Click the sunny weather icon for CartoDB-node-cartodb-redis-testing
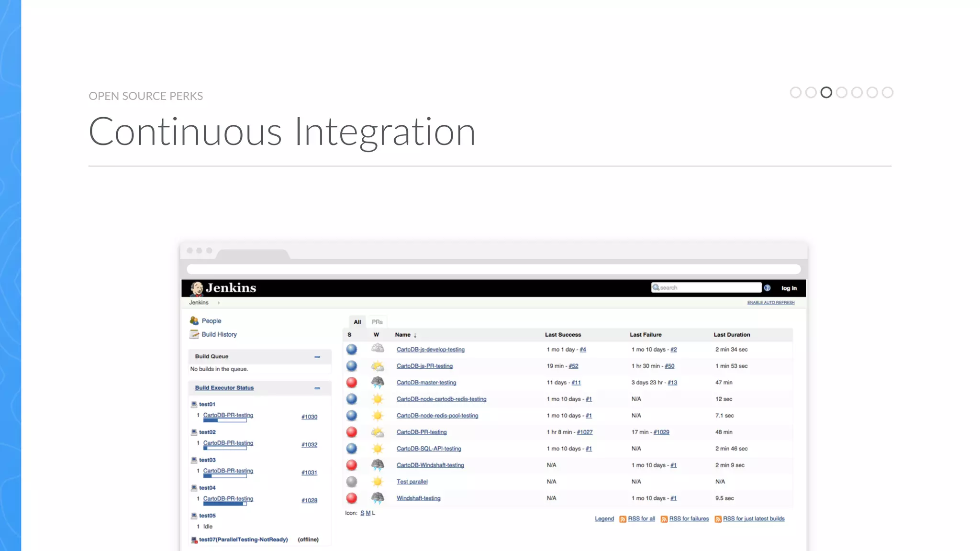This screenshot has width=980, height=551. point(378,399)
